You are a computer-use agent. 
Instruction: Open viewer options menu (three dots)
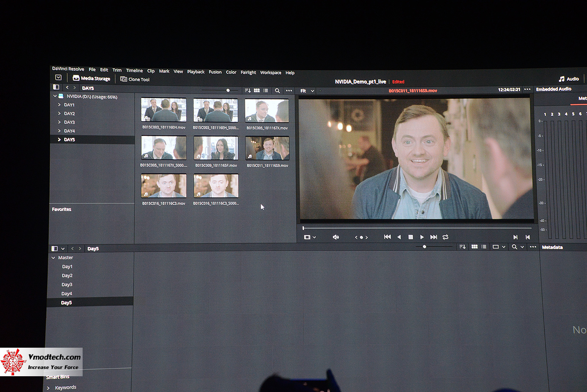(x=527, y=89)
